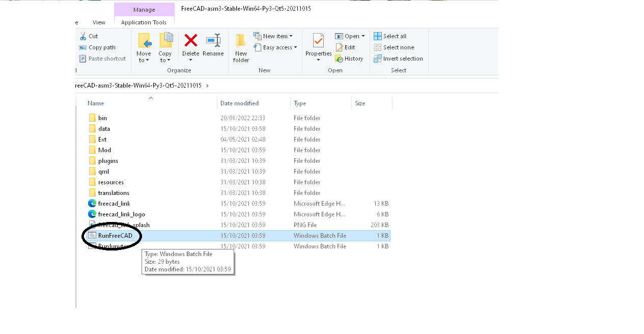Click the plugins folder icon

92,160
